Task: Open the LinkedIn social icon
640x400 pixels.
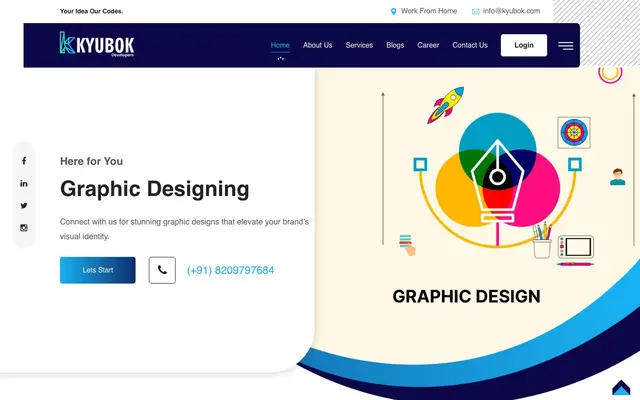Action: point(24,184)
